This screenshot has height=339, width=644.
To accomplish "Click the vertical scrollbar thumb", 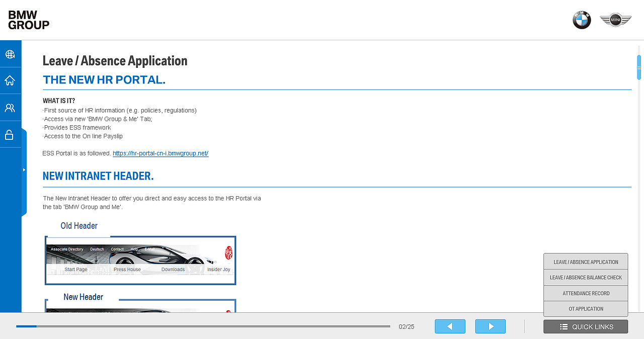I will 639,67.
